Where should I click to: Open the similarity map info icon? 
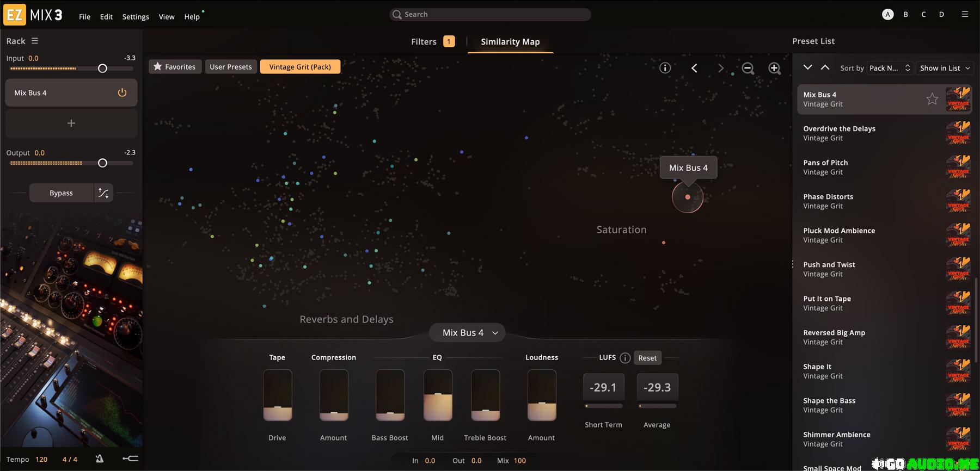point(665,68)
